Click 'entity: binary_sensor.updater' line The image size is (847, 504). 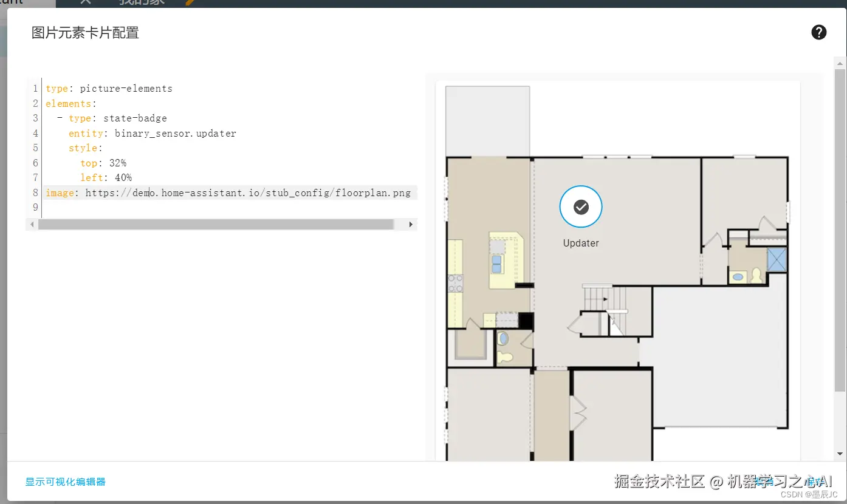[x=153, y=133]
